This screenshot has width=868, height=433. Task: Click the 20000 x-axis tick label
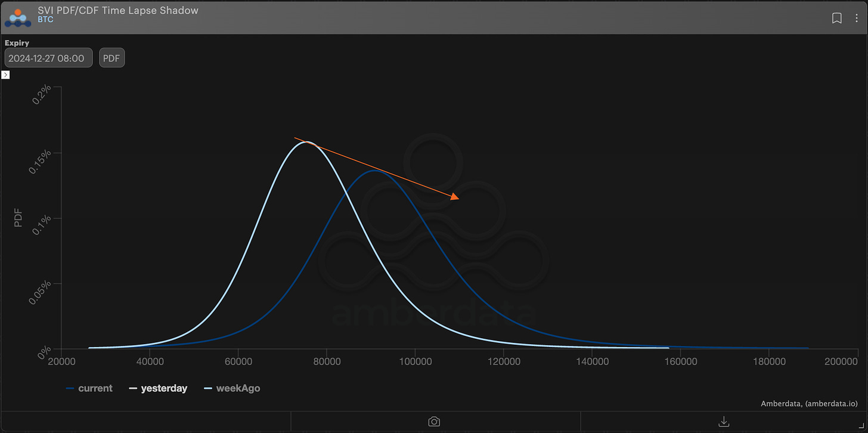(61, 361)
